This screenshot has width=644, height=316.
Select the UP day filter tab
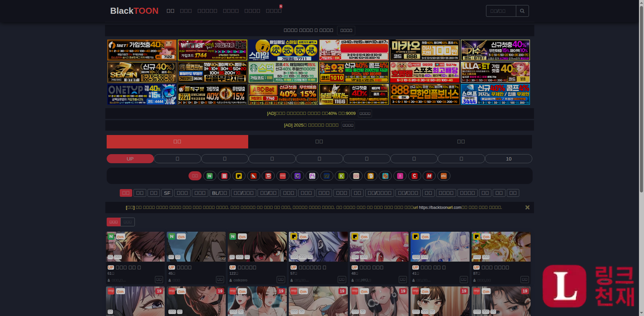[x=130, y=159]
